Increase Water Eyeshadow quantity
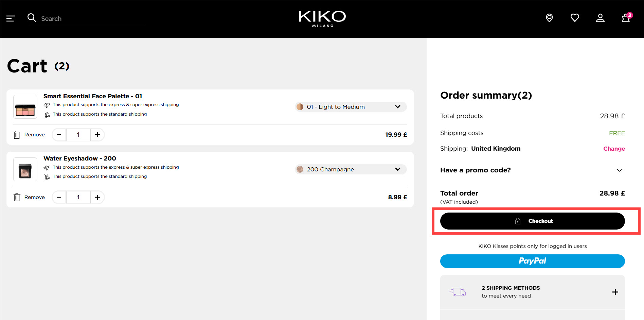The height and width of the screenshot is (320, 644). coord(97,197)
